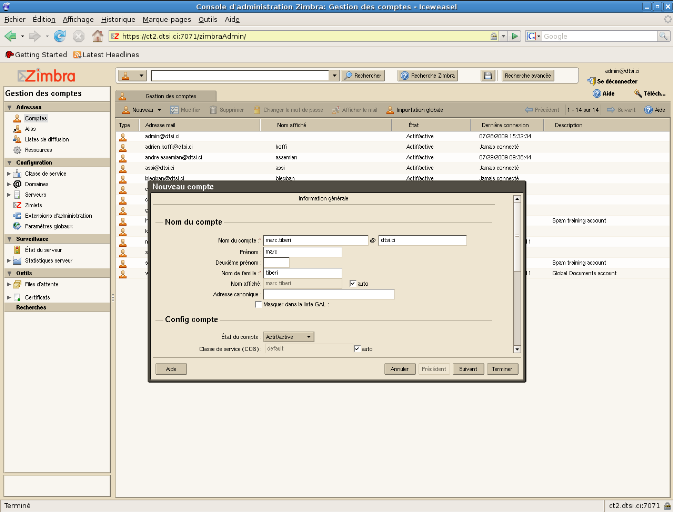673x512 pixels.
Task: Click the Home icon in browser toolbar
Action: (x=97, y=36)
